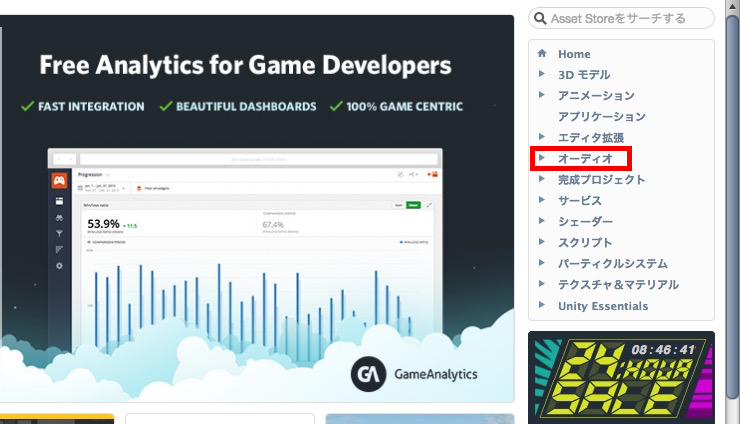Open the アプリケーション category
This screenshot has width=740, height=424.
(x=602, y=117)
